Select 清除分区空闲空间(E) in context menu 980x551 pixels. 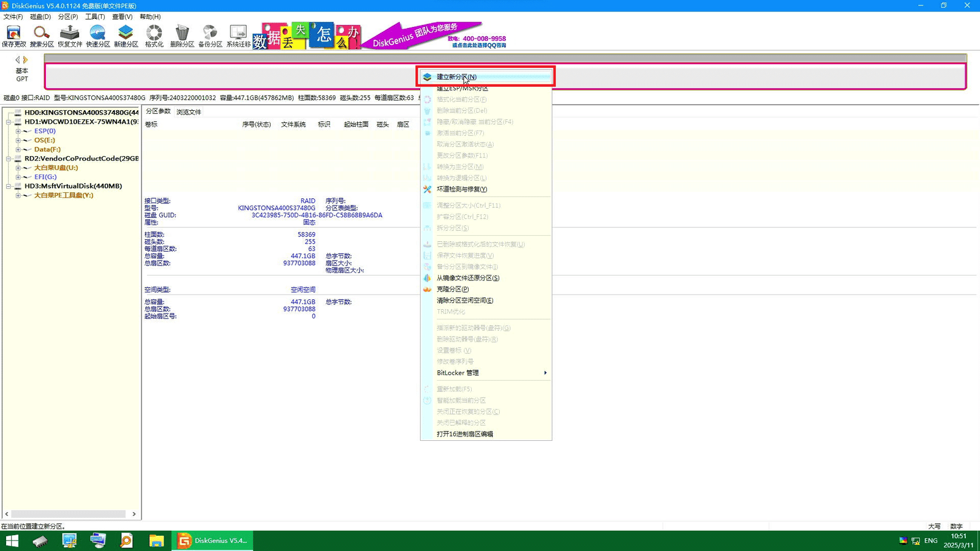pos(486,301)
